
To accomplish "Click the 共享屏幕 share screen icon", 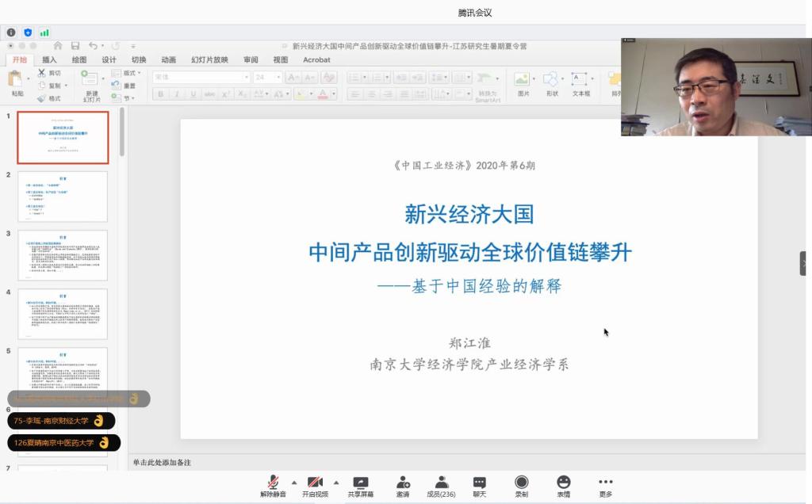I will [x=361, y=483].
